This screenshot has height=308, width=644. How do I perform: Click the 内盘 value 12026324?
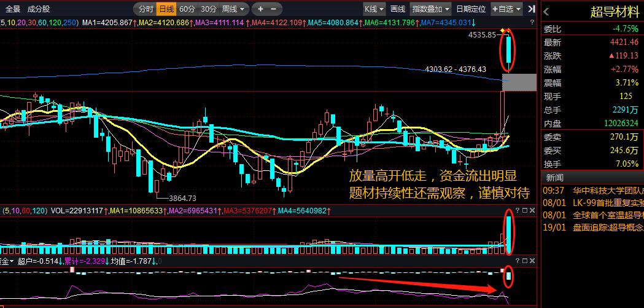[621, 123]
